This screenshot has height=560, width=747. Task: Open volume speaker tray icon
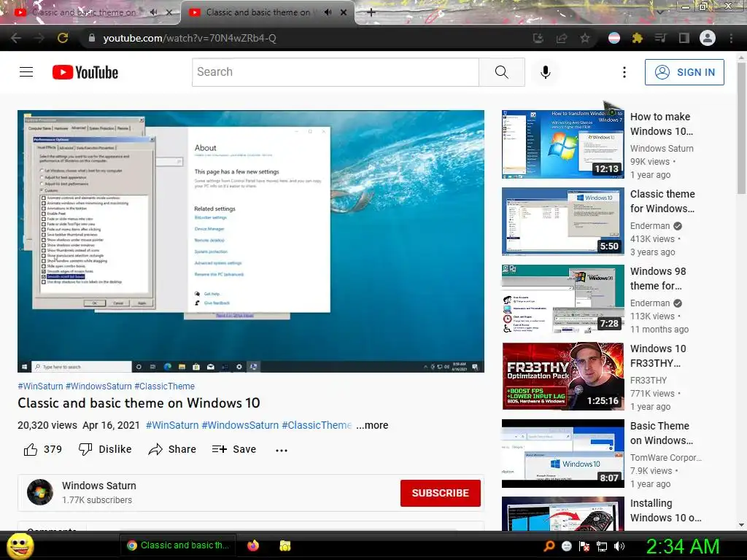(x=619, y=546)
